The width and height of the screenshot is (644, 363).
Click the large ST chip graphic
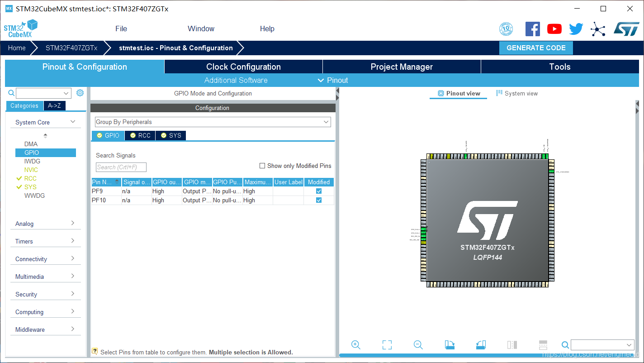[x=488, y=221]
